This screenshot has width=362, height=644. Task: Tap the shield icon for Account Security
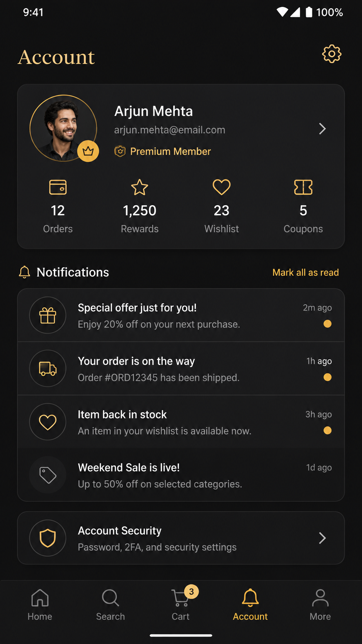[x=48, y=538]
